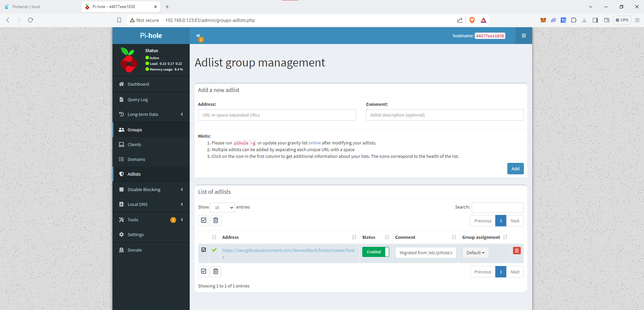644x310 pixels.
Task: Open the StevenBlack hosts adlist URL link
Action: pyautogui.click(x=288, y=254)
